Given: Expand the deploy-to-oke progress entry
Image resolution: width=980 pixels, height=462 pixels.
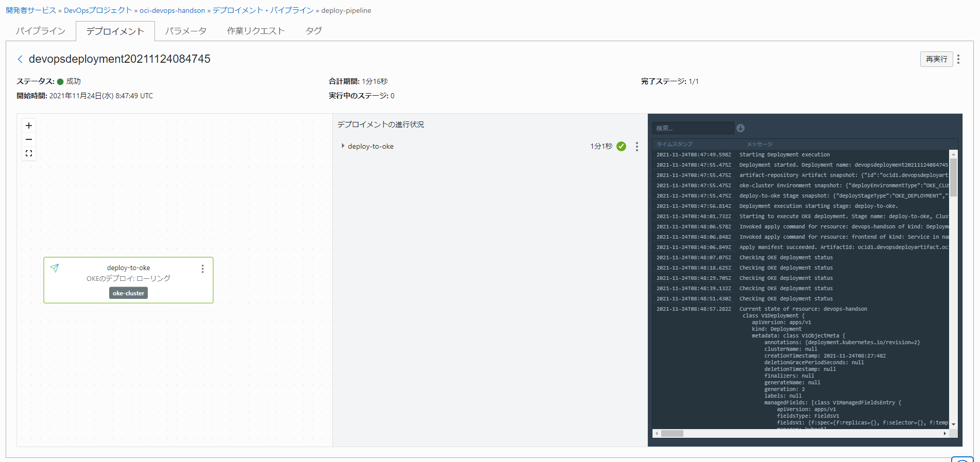Looking at the screenshot, I should click(343, 146).
